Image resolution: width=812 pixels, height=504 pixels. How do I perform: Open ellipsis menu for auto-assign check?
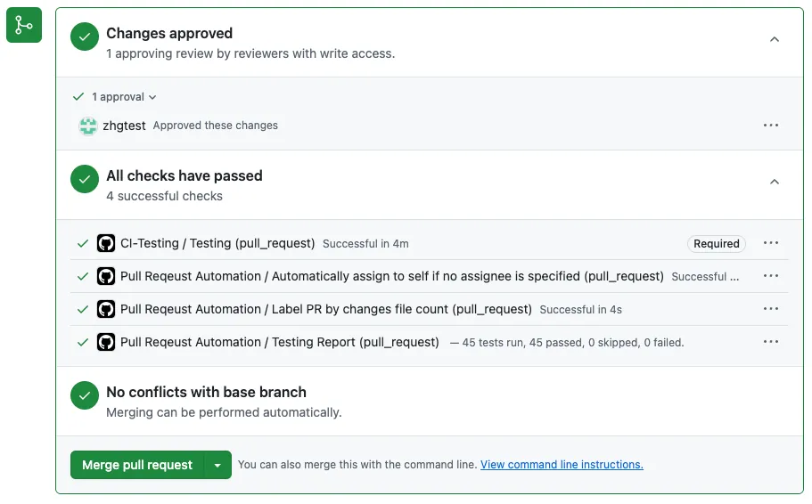coord(771,276)
